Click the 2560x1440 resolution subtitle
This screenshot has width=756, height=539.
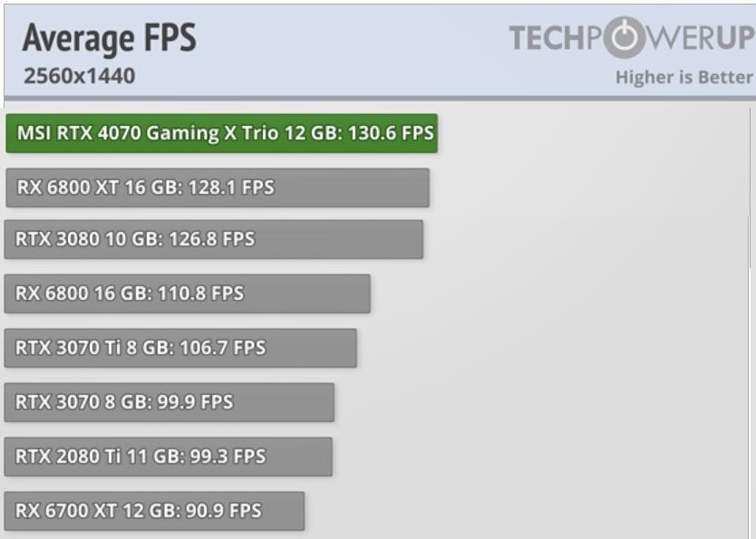[x=80, y=76]
